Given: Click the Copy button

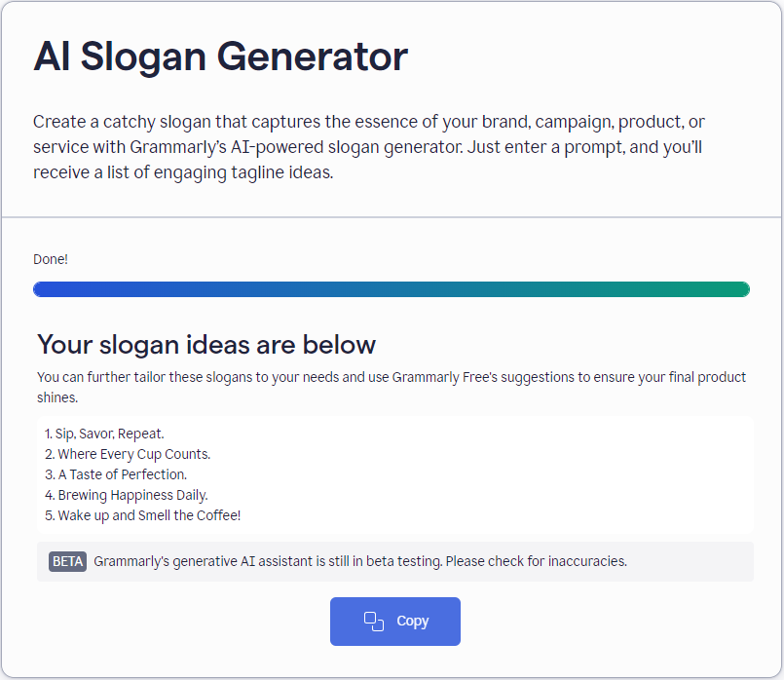Looking at the screenshot, I should tap(394, 622).
